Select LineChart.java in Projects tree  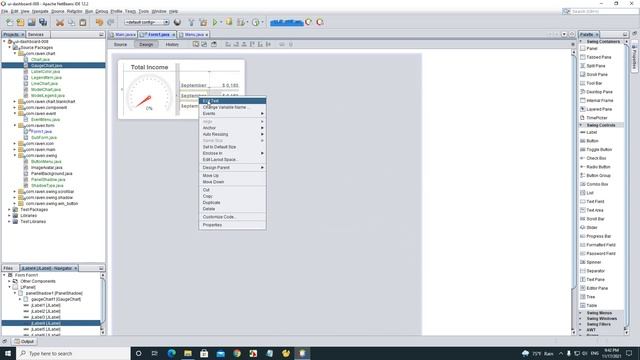(x=44, y=83)
